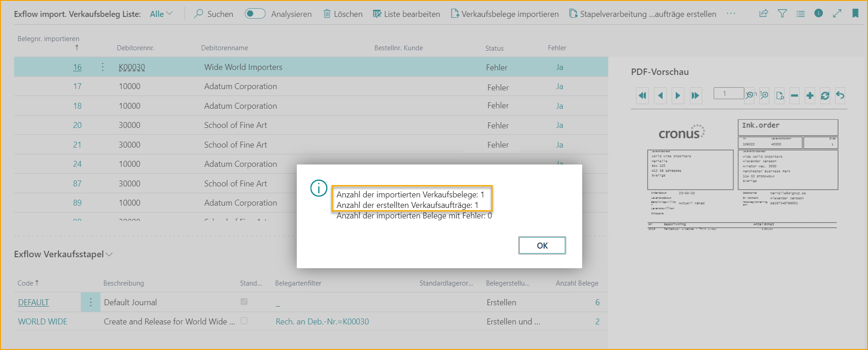Click Verkaufsbelege importieren action

[505, 14]
